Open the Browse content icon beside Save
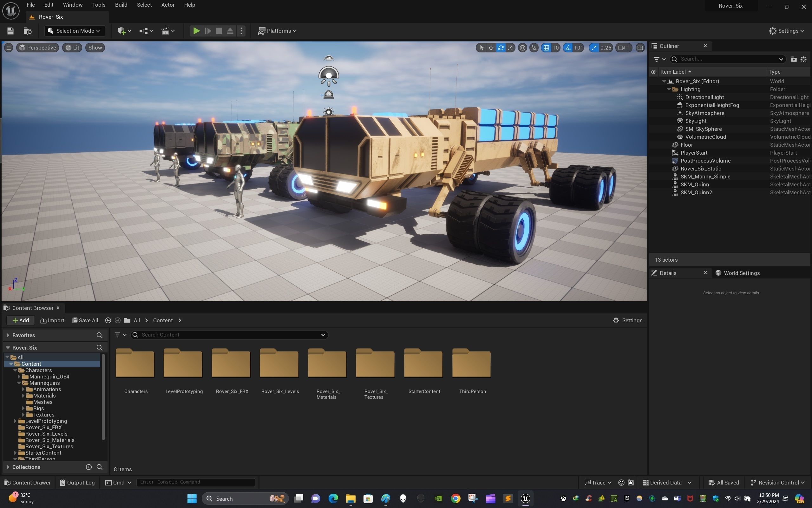Screen dimensions: 812x508 point(28,31)
